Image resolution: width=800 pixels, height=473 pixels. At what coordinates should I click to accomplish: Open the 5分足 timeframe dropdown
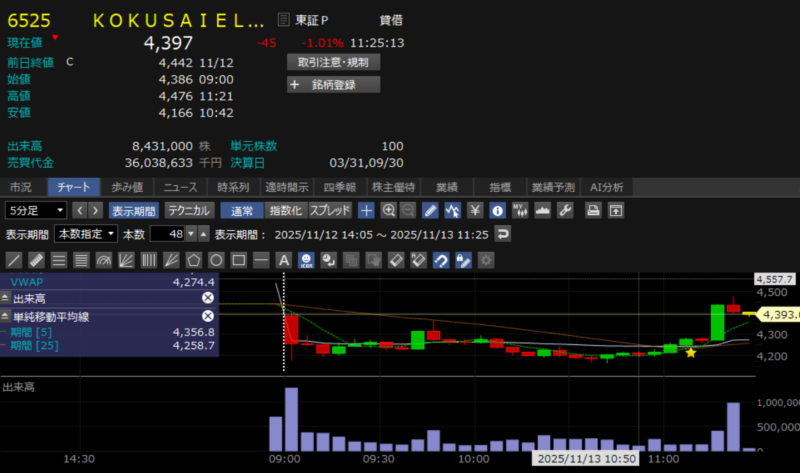coord(36,211)
